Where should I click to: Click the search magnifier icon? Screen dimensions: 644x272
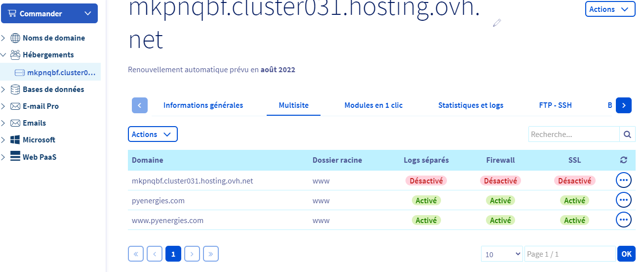pyautogui.click(x=627, y=134)
